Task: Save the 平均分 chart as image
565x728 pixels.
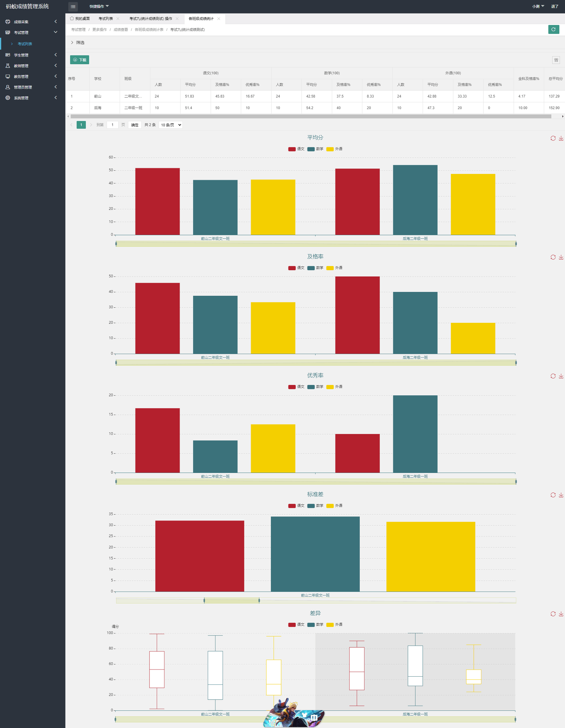Action: coord(561,138)
